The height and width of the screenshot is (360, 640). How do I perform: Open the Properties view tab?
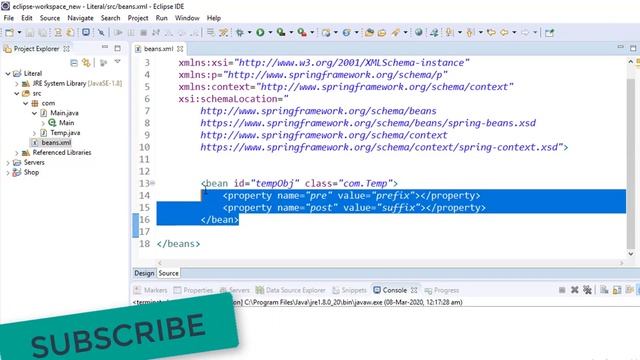click(193, 290)
